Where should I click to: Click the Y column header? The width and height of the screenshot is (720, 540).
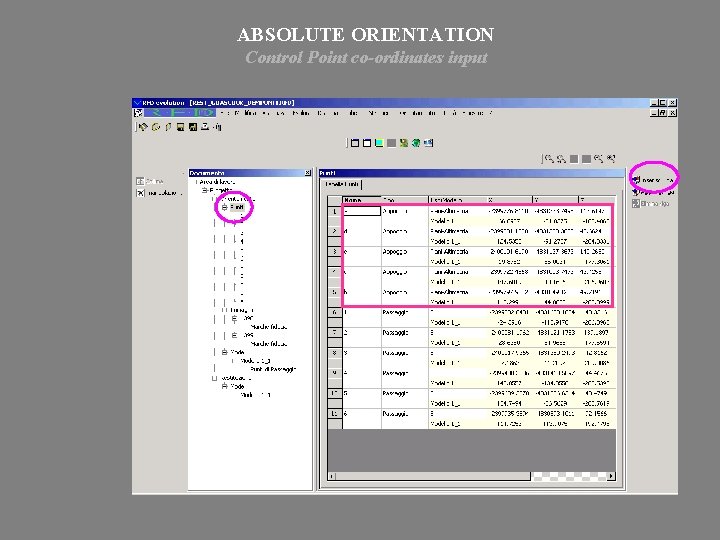555,200
